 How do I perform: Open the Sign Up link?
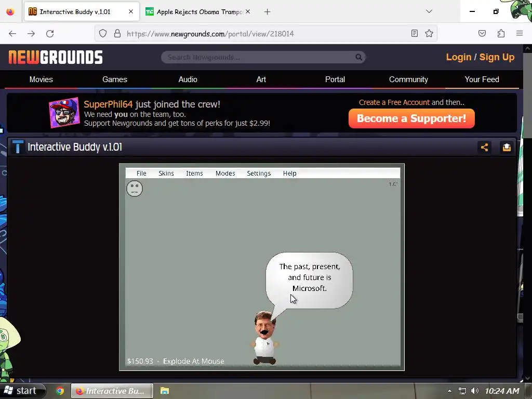tap(497, 57)
